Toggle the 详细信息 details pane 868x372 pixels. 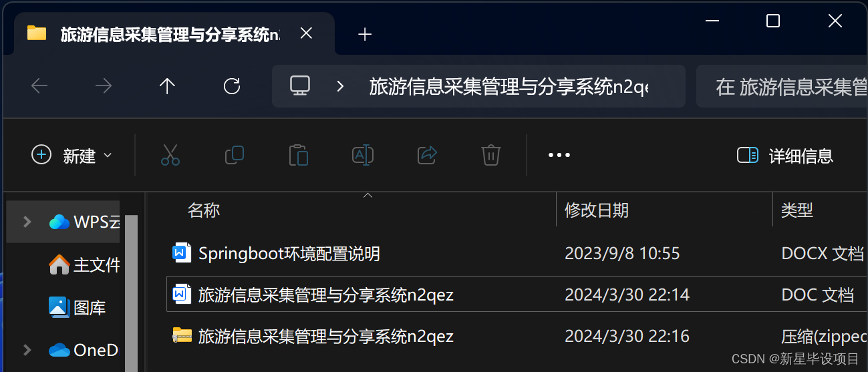[x=785, y=156]
